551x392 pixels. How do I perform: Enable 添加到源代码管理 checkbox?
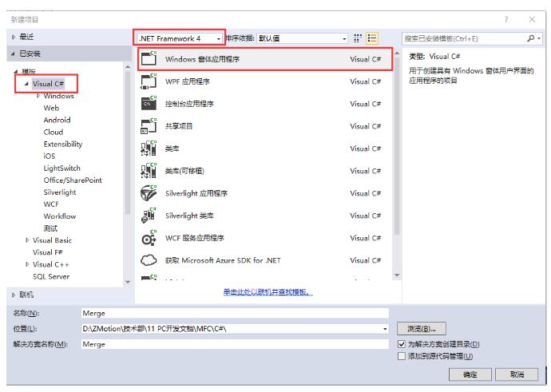402,356
